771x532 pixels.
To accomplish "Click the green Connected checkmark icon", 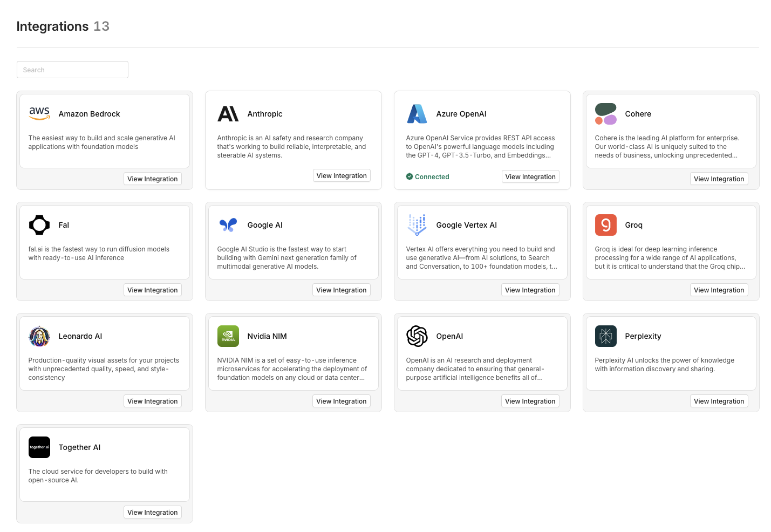I will [x=410, y=176].
